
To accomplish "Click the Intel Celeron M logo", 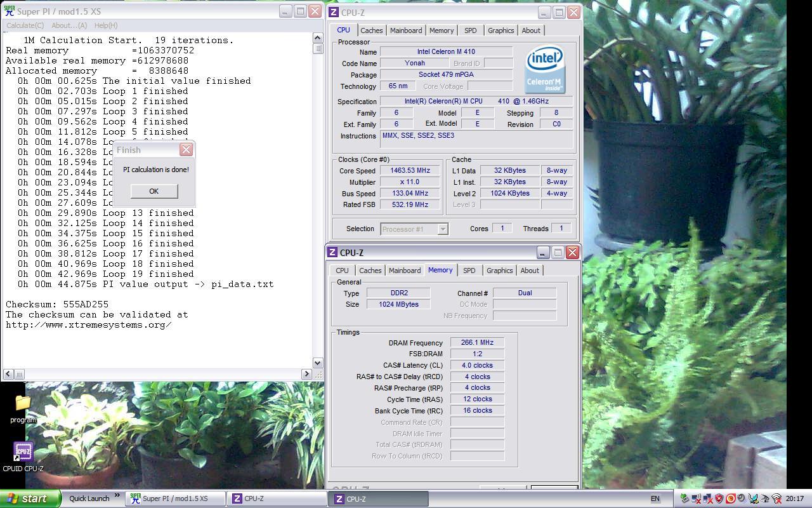I will (x=545, y=69).
